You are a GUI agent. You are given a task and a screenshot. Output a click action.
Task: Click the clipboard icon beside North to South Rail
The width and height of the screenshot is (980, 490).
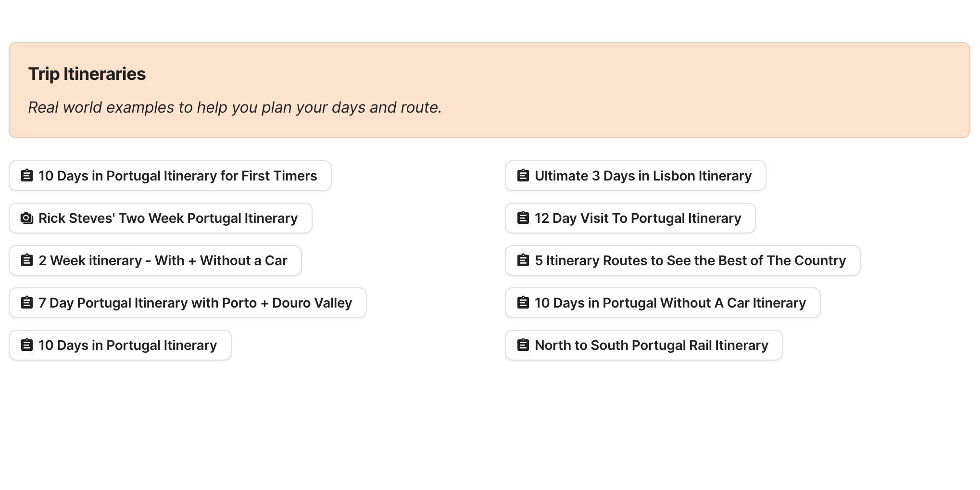coord(522,345)
